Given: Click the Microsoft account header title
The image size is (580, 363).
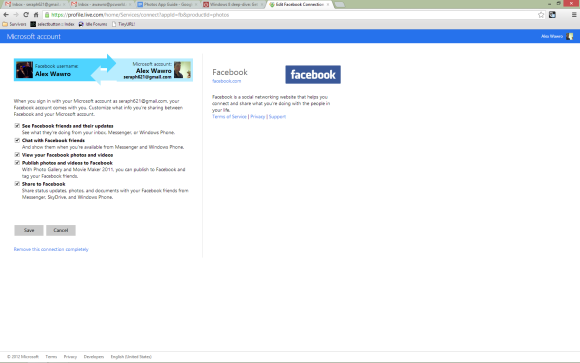Looking at the screenshot, I should click(x=34, y=36).
